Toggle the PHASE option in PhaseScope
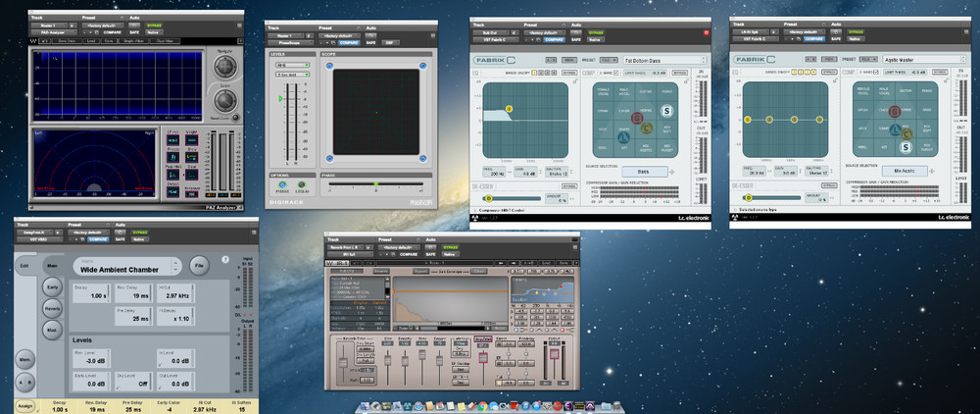This screenshot has height=414, width=980. click(282, 185)
